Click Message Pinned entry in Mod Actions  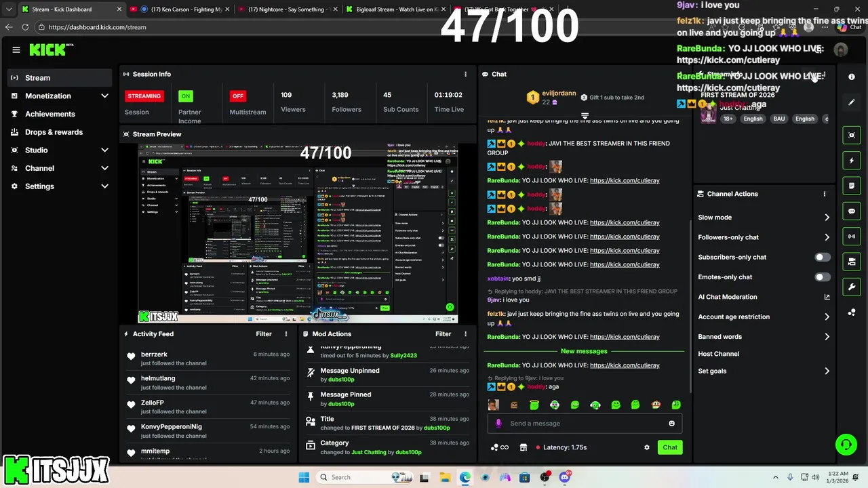tap(387, 399)
